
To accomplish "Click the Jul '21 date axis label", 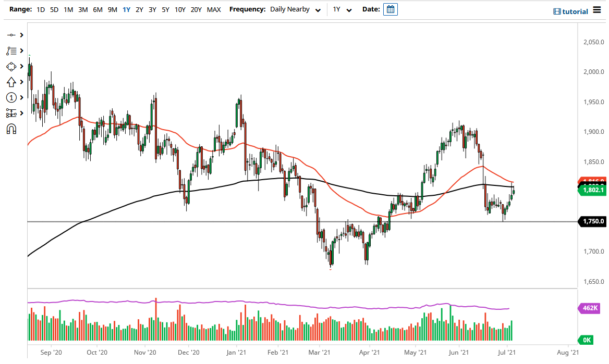I will [x=506, y=353].
